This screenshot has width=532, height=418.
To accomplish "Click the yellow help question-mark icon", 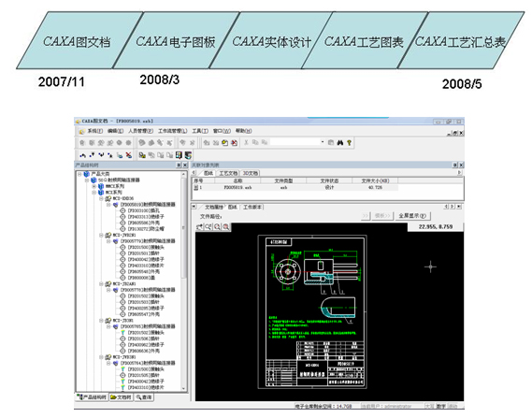I will (x=349, y=143).
